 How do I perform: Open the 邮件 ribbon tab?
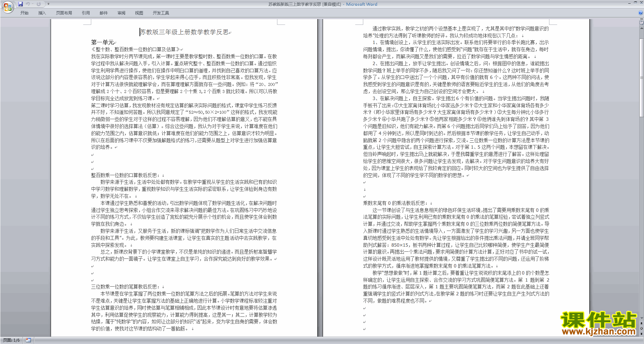click(104, 13)
